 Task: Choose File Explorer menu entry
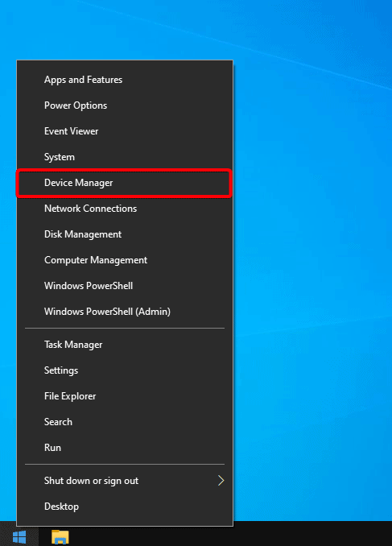125,396
